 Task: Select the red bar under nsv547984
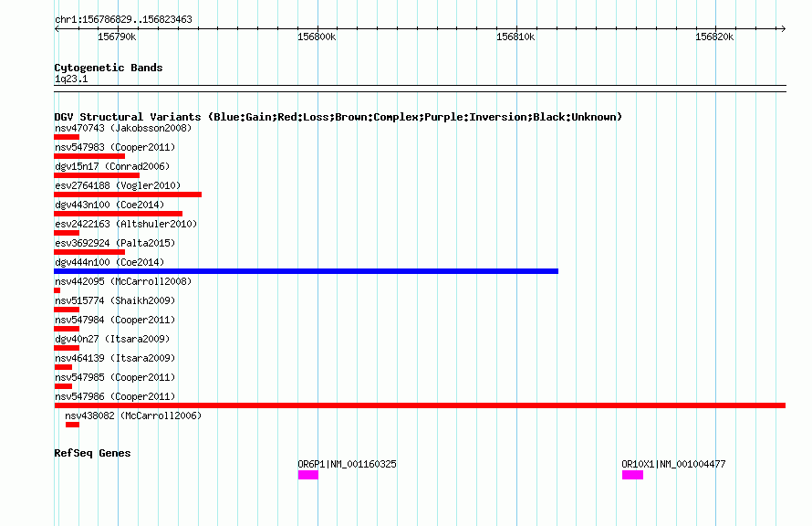[67, 329]
